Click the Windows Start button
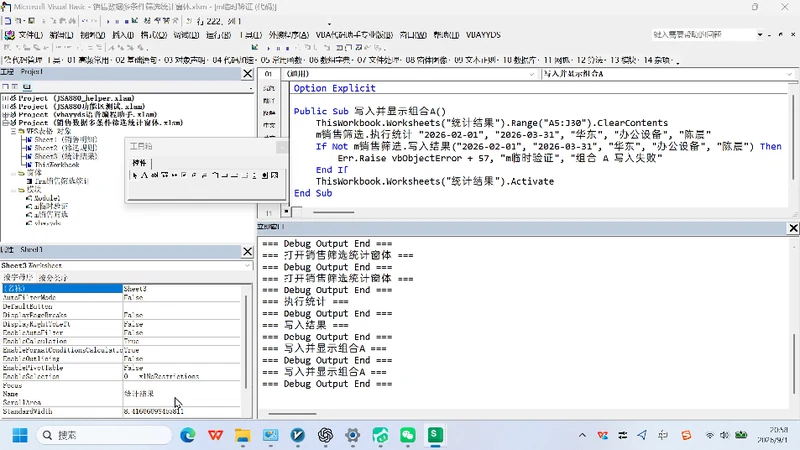800x450 pixels. tap(20, 435)
